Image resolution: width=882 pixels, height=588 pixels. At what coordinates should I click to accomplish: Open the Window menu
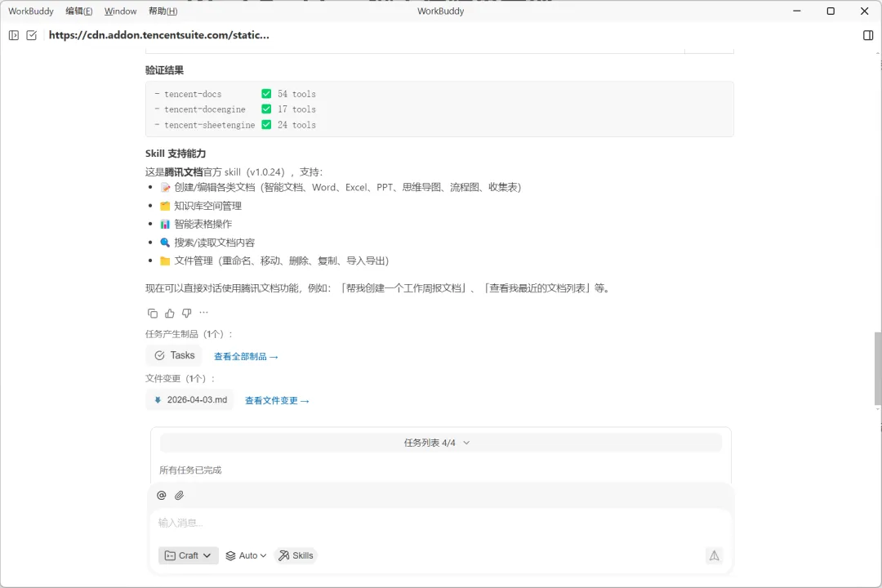click(x=120, y=11)
